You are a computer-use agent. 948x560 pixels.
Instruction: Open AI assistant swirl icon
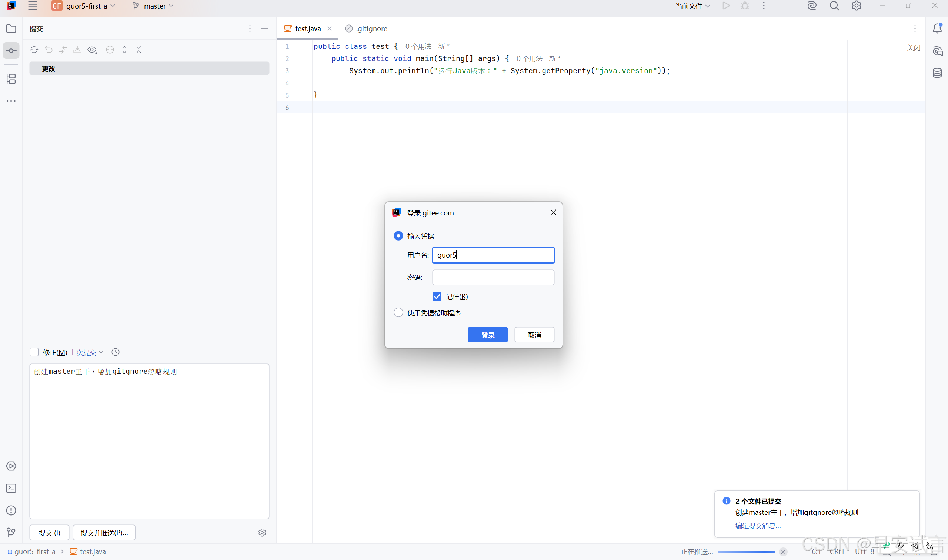812,6
